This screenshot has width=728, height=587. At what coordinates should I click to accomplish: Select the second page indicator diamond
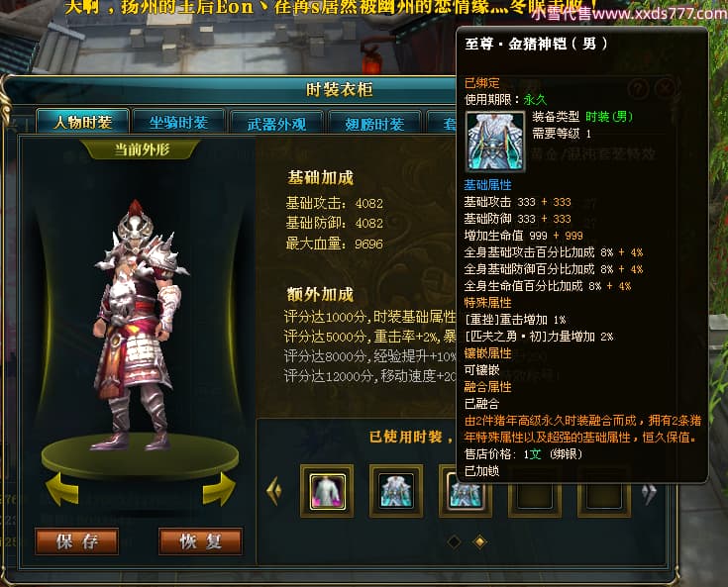pyautogui.click(x=479, y=541)
